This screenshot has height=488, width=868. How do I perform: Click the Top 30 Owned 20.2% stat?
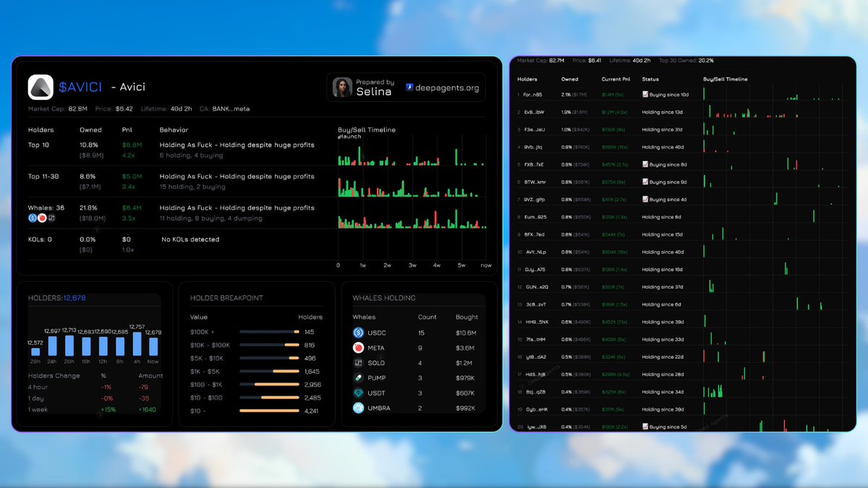coord(686,61)
